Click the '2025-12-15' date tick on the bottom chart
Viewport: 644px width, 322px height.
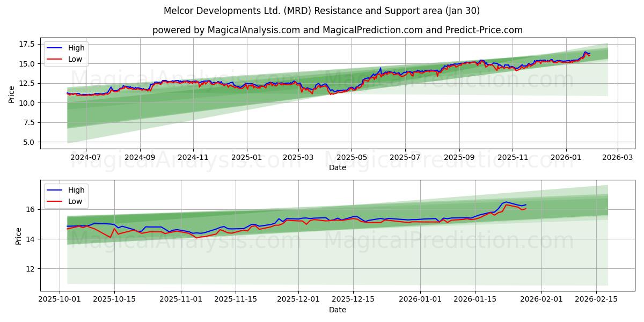point(353,301)
